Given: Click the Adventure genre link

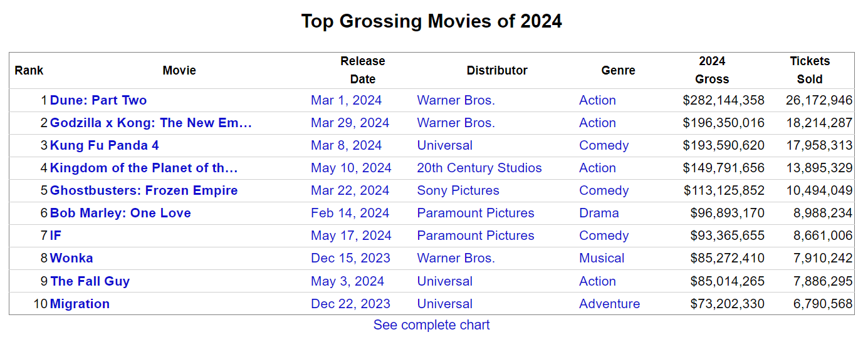Looking at the screenshot, I should [609, 304].
